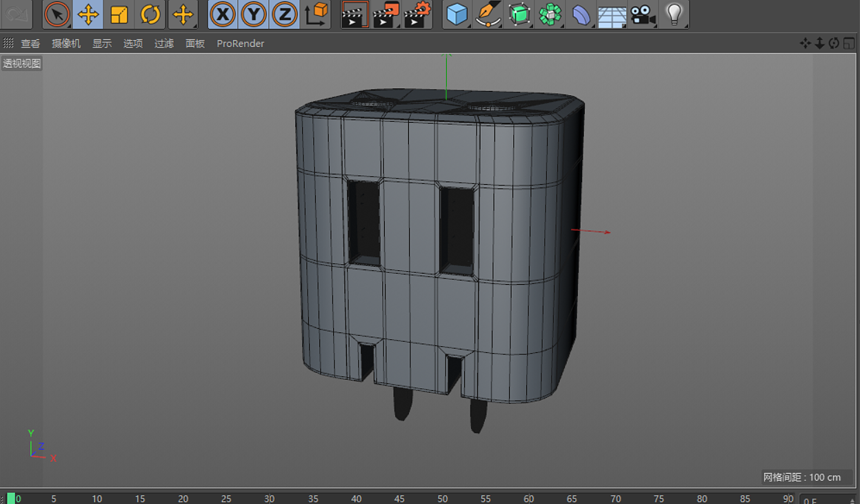Render to the Picture Viewer
860x504 pixels.
coord(386,14)
